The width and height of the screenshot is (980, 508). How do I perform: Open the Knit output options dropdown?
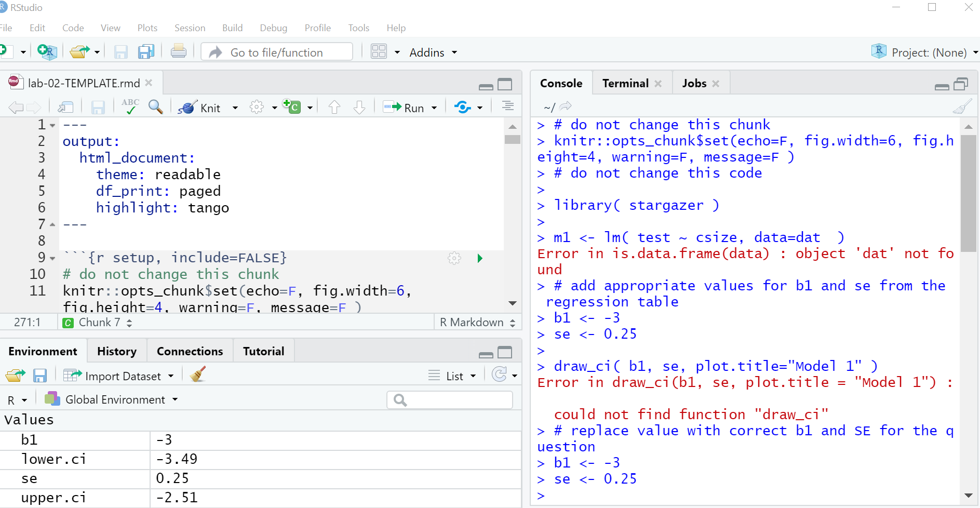pyautogui.click(x=235, y=107)
